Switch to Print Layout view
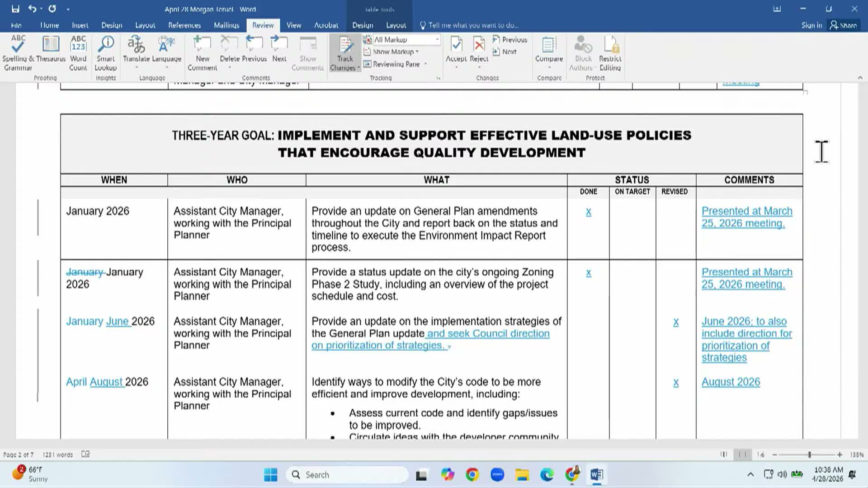 pyautogui.click(x=742, y=455)
